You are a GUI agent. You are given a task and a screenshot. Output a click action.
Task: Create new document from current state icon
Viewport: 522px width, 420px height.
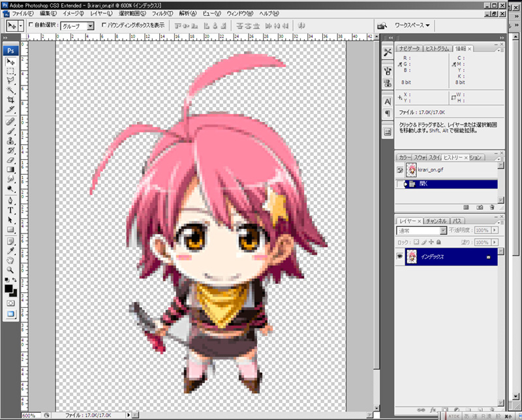point(466,207)
